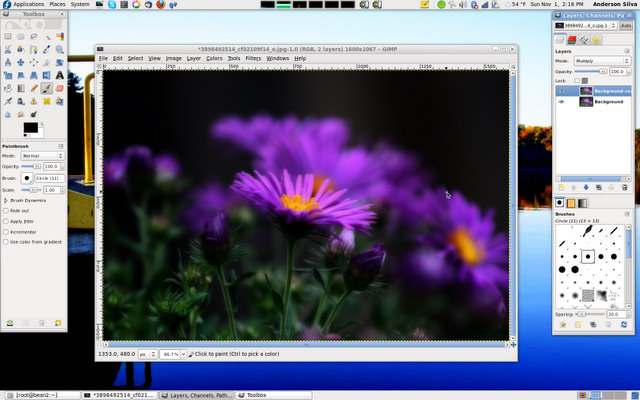Delete layer using the trash icon
The height and width of the screenshot is (400, 640).
coord(625,187)
